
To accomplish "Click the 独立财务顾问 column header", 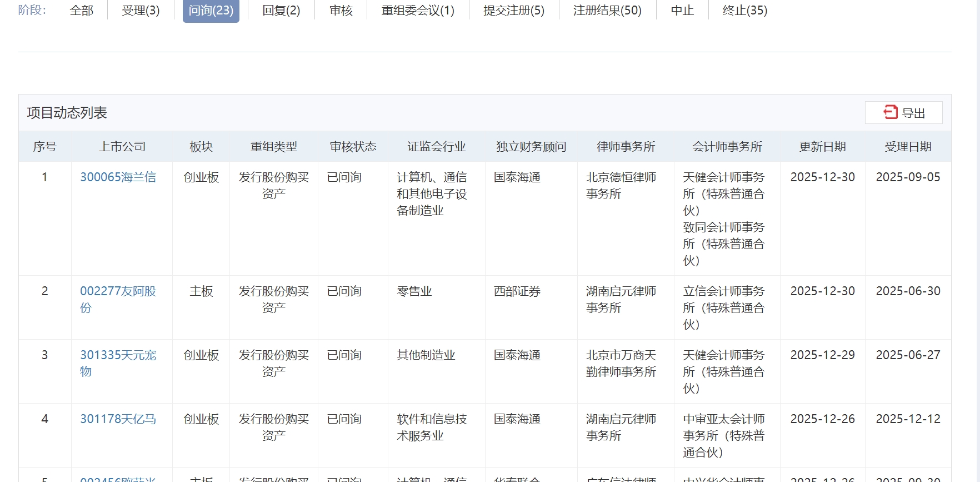I will click(x=531, y=147).
